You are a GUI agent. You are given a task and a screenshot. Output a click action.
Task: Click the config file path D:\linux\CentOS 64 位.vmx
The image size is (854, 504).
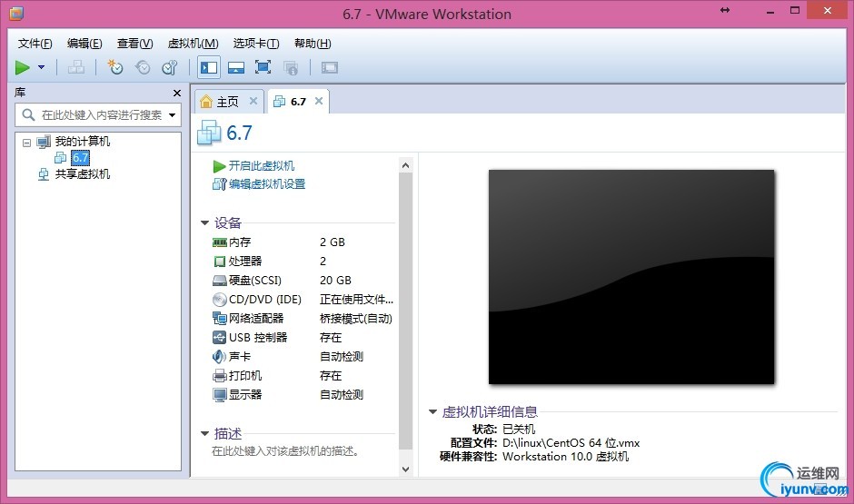[571, 443]
